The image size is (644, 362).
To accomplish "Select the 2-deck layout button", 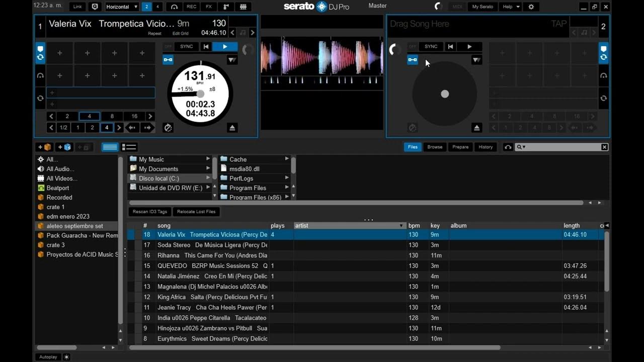I will click(147, 7).
